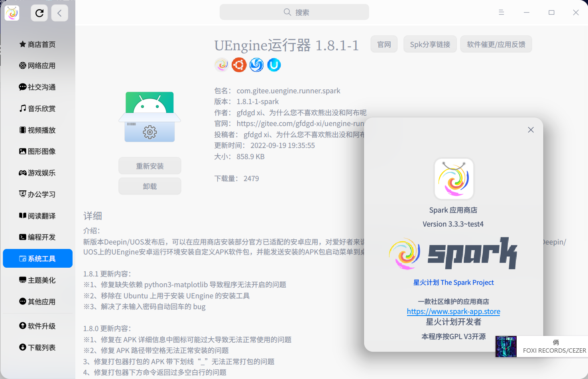Screen dimensions: 588x379
Task: Select the UOS compatibility icon
Action: point(274,65)
